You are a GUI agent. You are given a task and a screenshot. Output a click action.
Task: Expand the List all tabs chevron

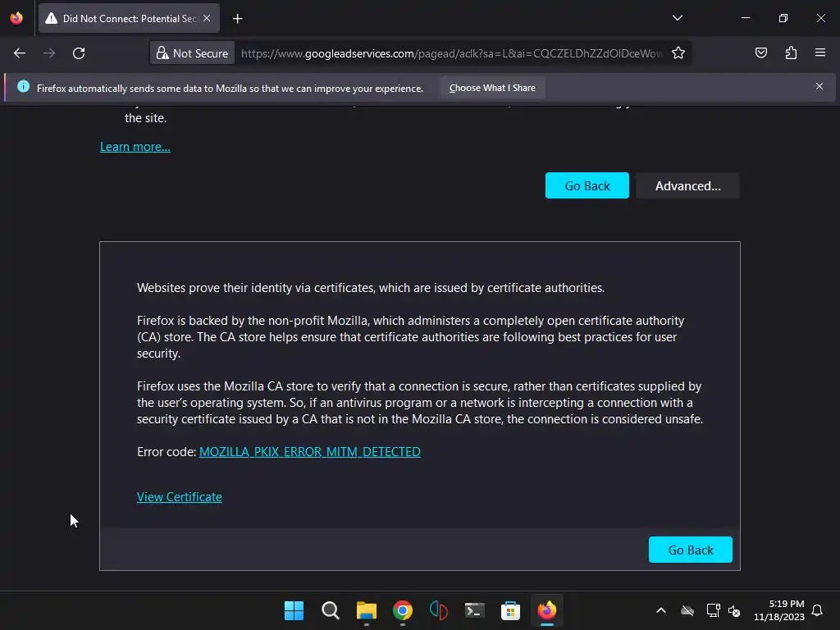677,18
